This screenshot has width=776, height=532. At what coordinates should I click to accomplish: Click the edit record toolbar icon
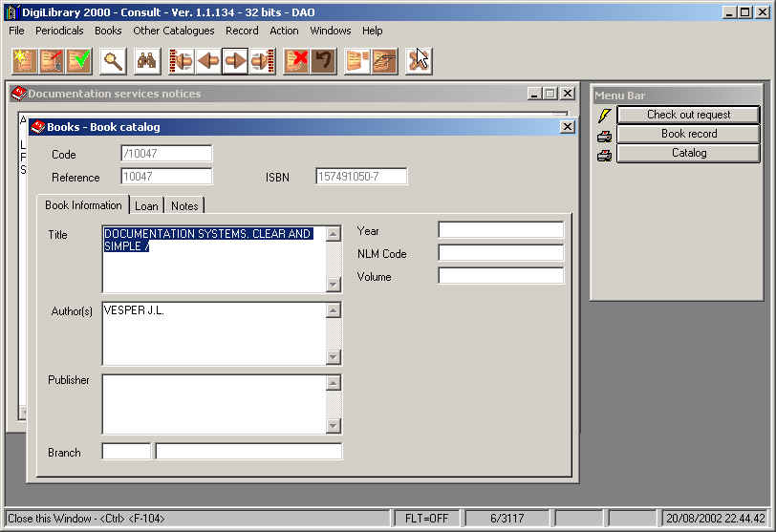(x=52, y=61)
